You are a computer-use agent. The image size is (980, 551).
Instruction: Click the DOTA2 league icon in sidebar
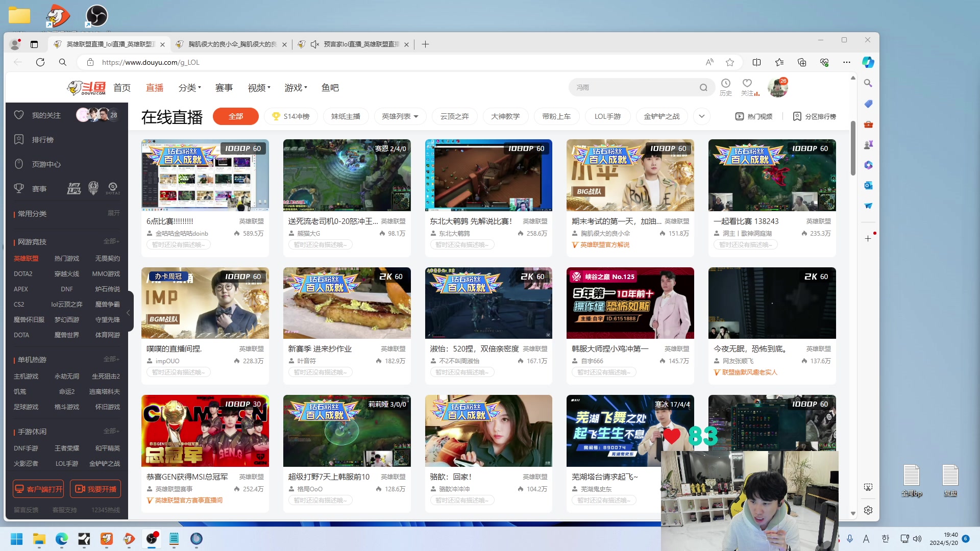[113, 189]
